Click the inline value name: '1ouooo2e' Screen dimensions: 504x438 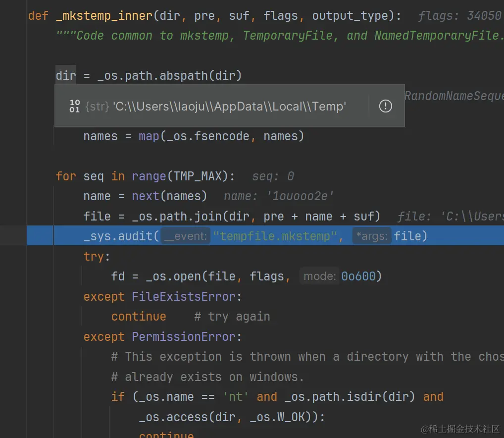point(279,196)
